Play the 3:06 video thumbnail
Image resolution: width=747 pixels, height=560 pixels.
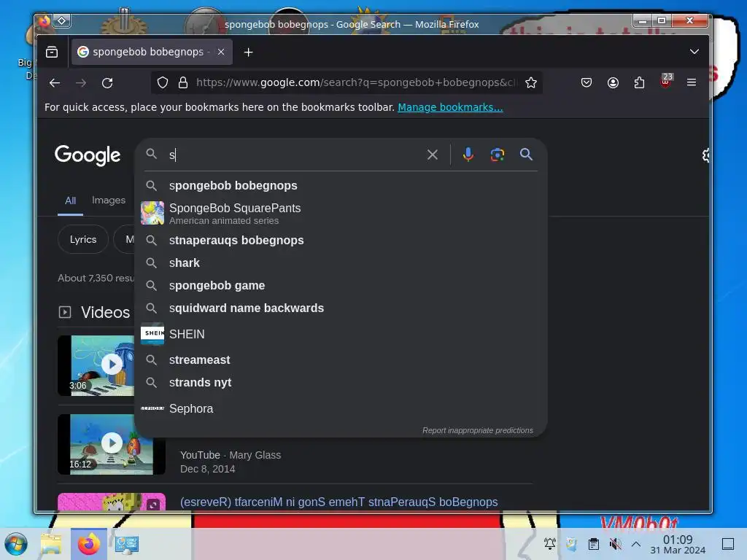tap(96, 365)
